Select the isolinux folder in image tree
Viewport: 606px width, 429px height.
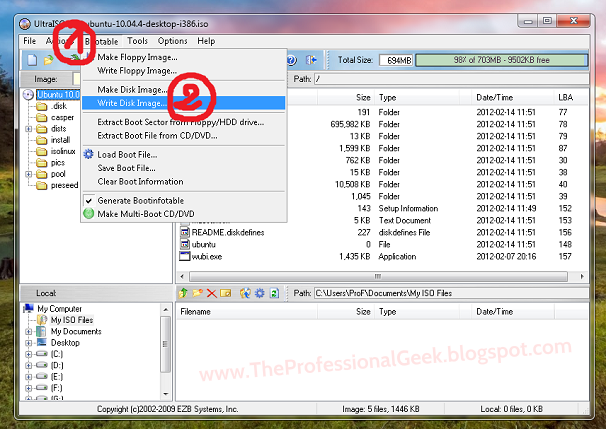[x=63, y=152]
